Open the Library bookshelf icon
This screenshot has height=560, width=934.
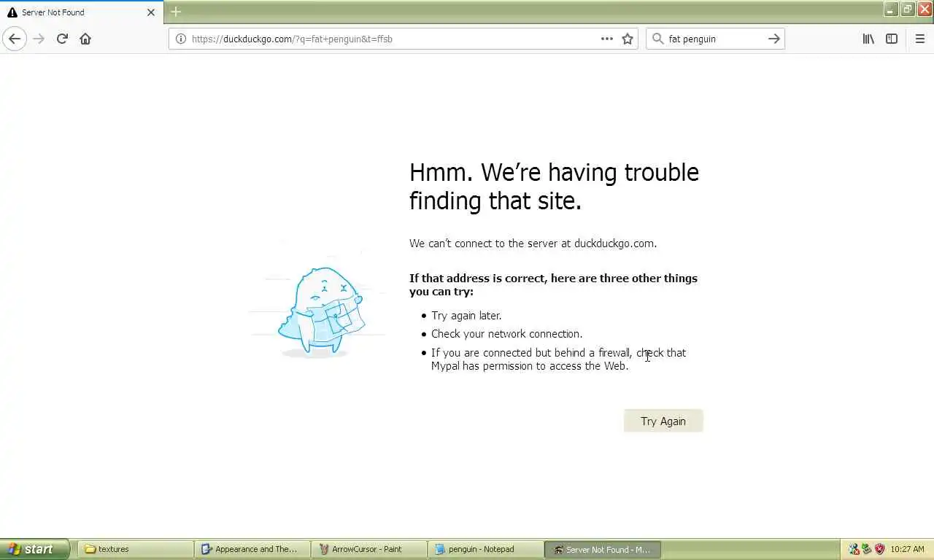click(868, 39)
